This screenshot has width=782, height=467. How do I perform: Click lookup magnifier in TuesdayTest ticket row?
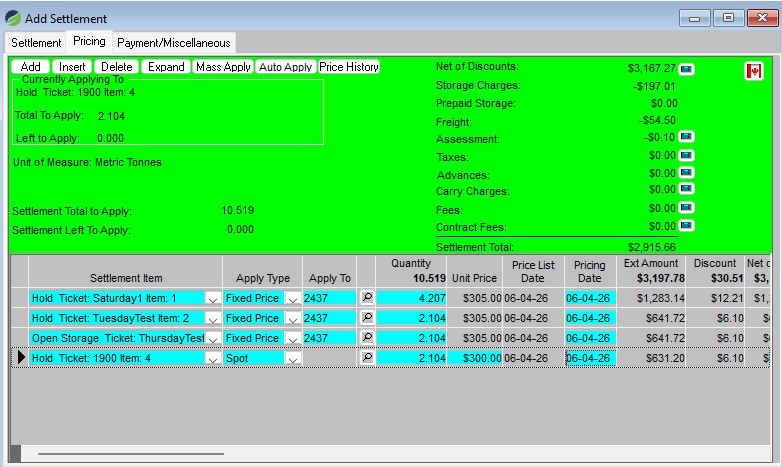[x=367, y=317]
